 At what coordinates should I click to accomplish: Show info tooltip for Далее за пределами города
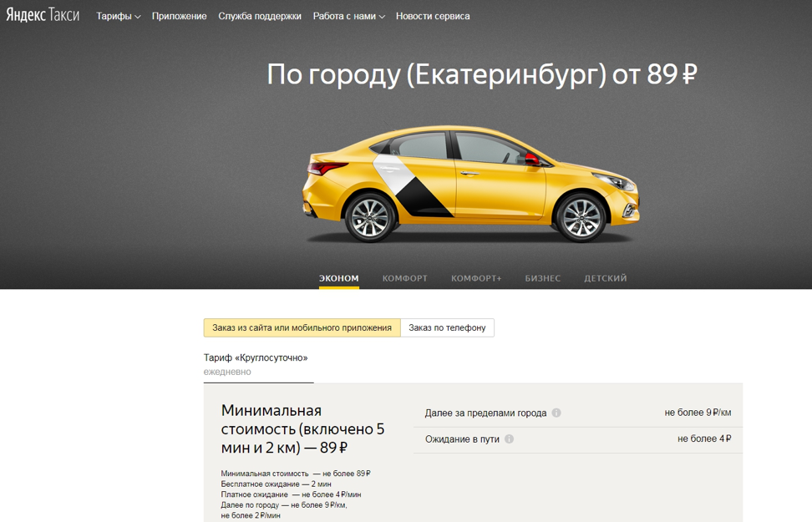click(556, 413)
